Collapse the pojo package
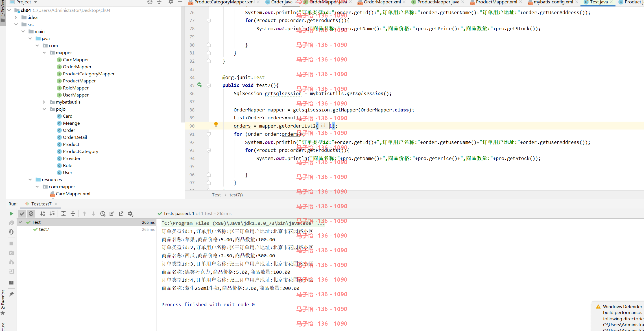 pos(44,109)
